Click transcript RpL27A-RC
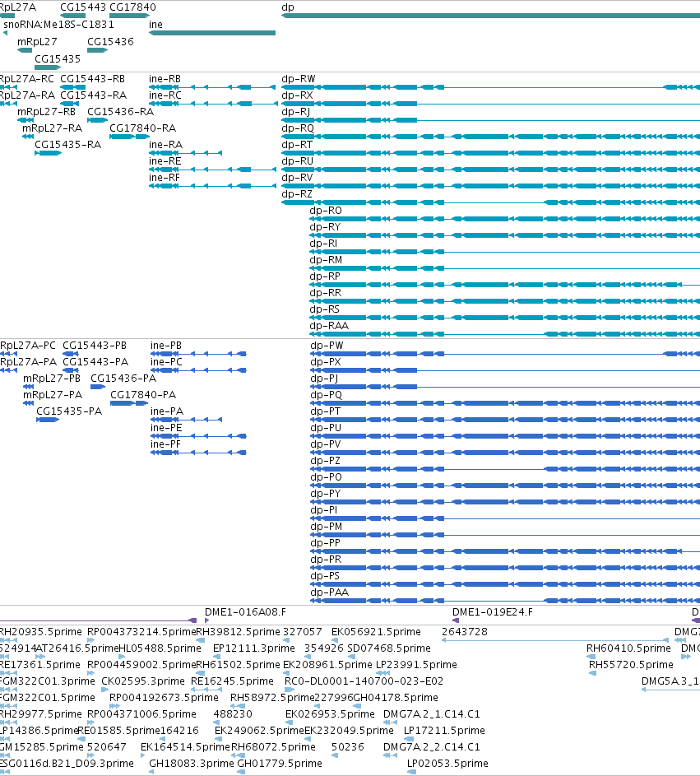 coord(8,87)
